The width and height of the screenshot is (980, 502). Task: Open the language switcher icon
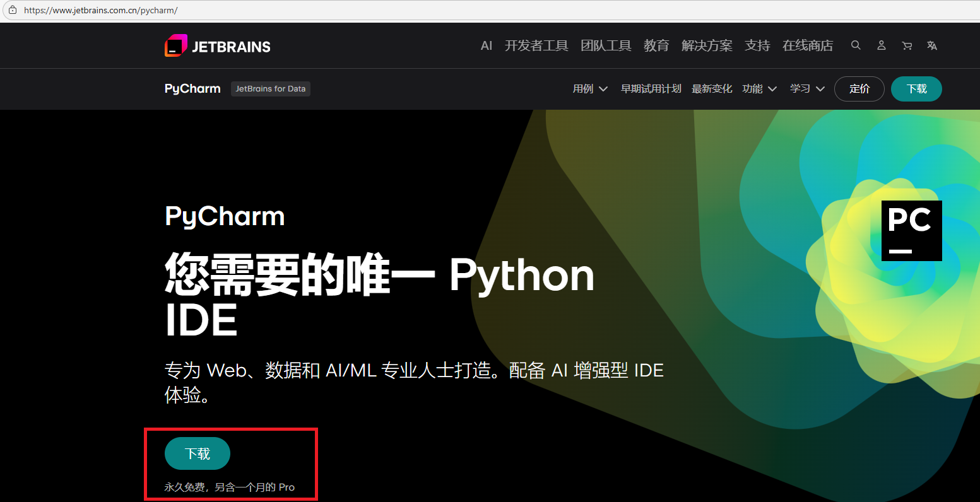[932, 45]
